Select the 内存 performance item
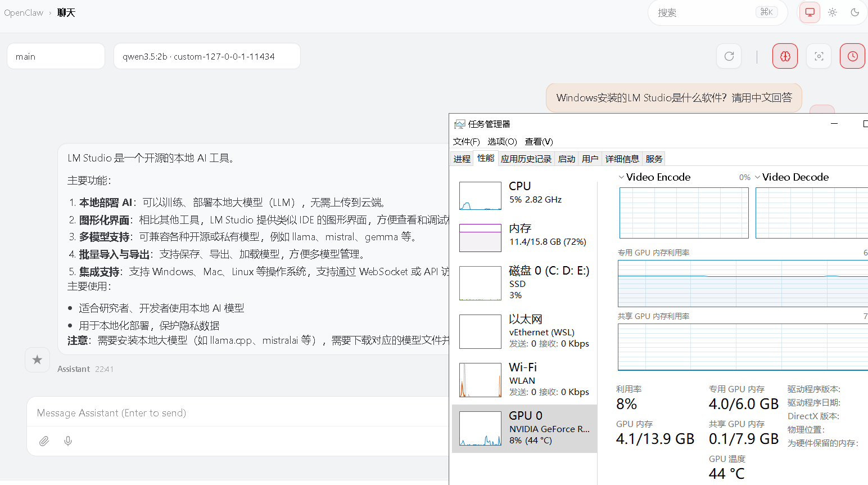The width and height of the screenshot is (868, 485). (525, 237)
